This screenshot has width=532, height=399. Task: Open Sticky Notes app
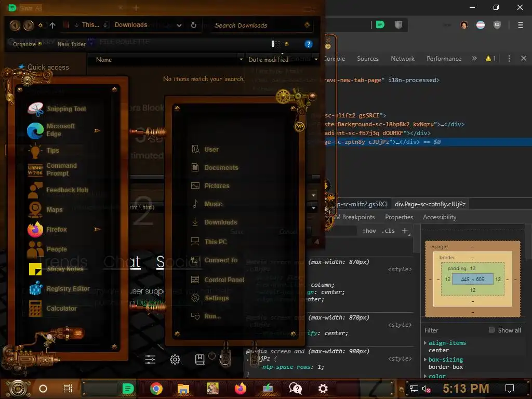click(56, 269)
